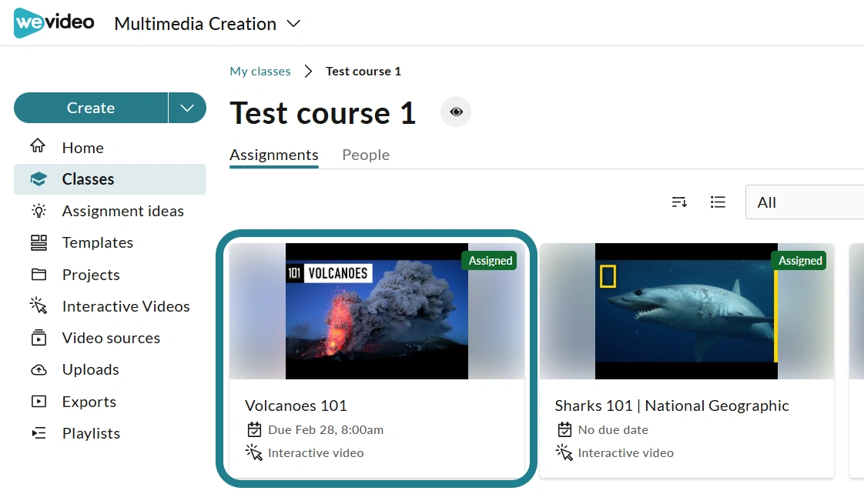Screen dimensions: 864x504
Task: Open the All filter dropdown
Action: click(805, 202)
